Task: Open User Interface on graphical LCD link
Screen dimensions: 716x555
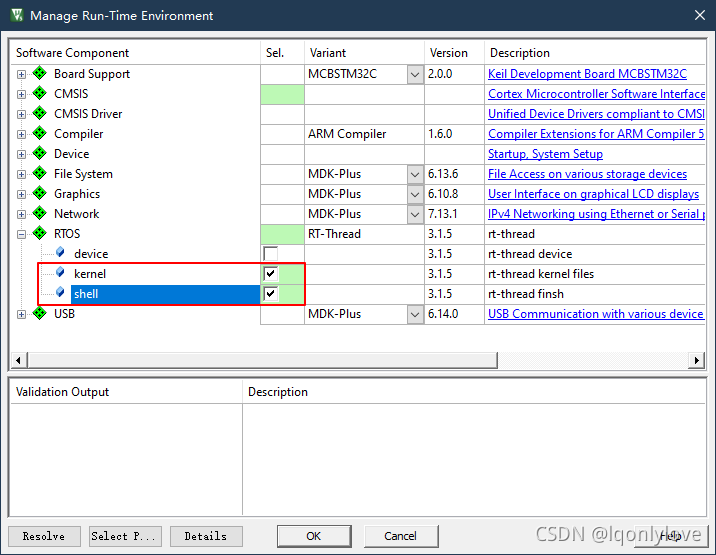Action: (593, 194)
